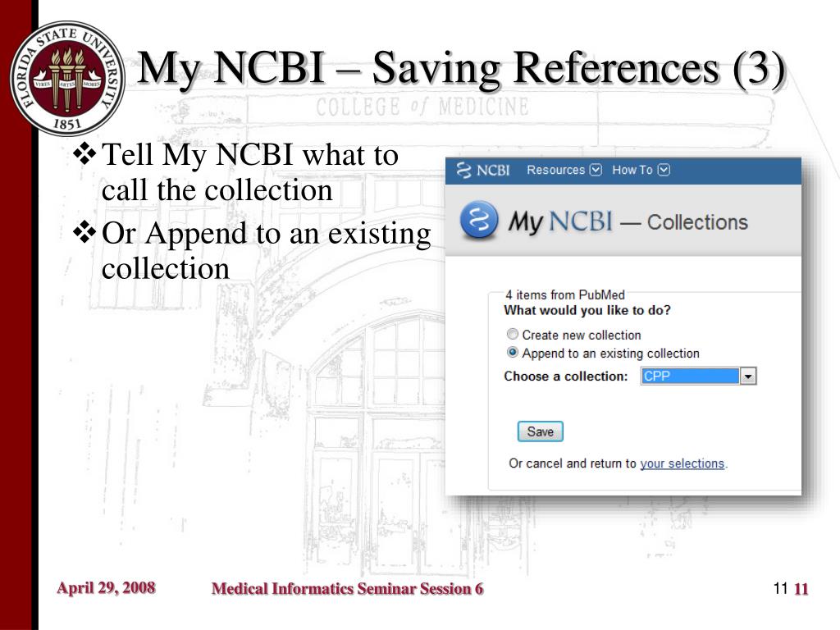
Task: Click the Florida State University seal
Action: pos(67,79)
